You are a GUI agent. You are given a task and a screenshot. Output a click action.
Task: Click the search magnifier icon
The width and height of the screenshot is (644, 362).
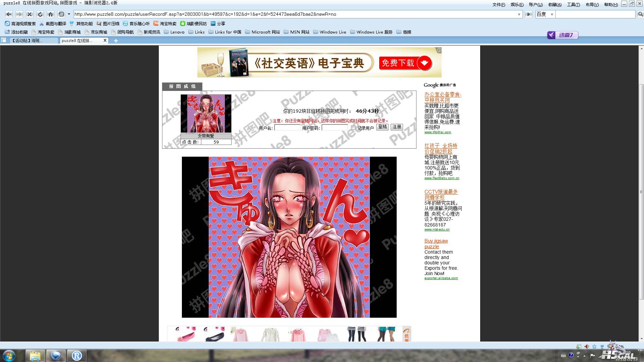[640, 14]
